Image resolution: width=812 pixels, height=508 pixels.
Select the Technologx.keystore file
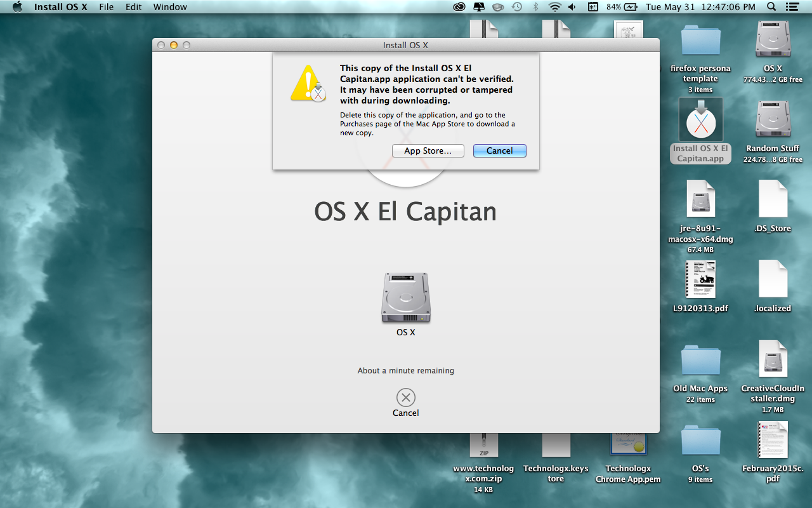point(556,444)
